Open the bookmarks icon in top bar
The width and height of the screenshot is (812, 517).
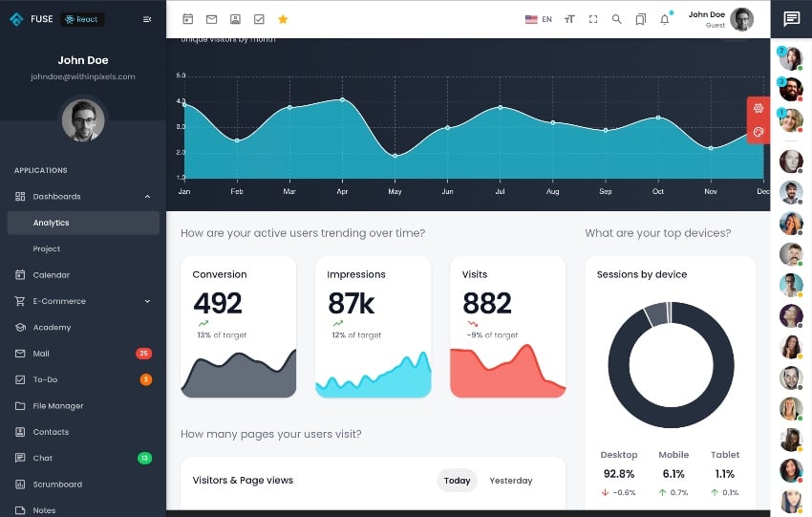tap(641, 19)
